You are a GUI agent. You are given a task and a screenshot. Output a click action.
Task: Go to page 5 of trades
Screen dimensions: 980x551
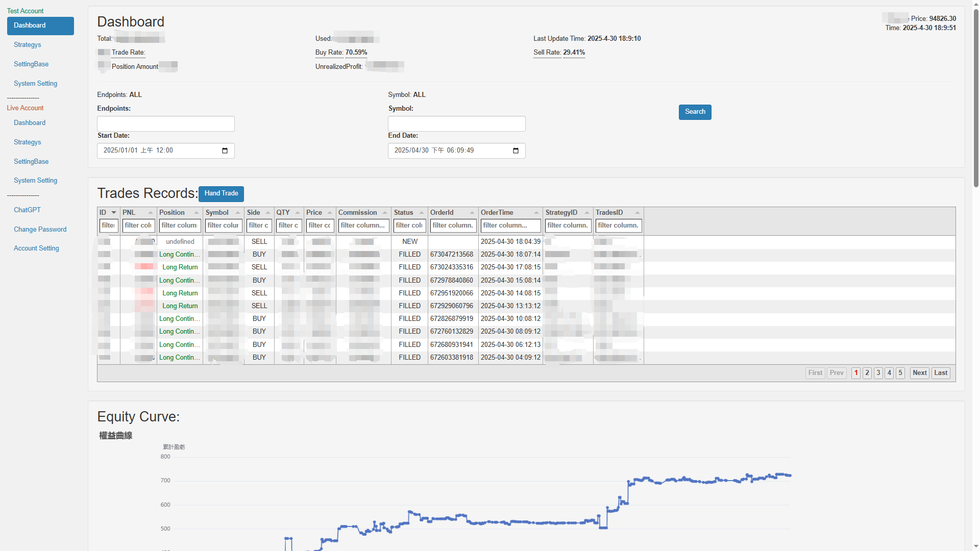click(900, 373)
